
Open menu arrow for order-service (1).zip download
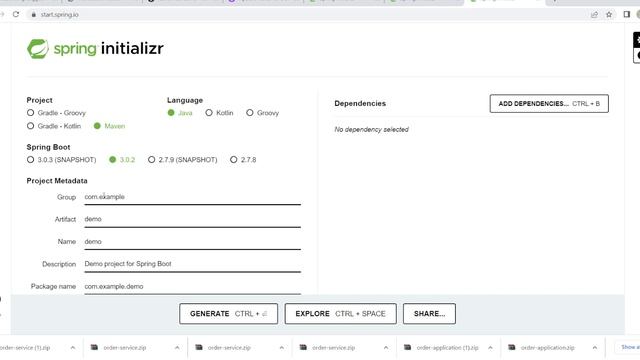tap(73, 348)
